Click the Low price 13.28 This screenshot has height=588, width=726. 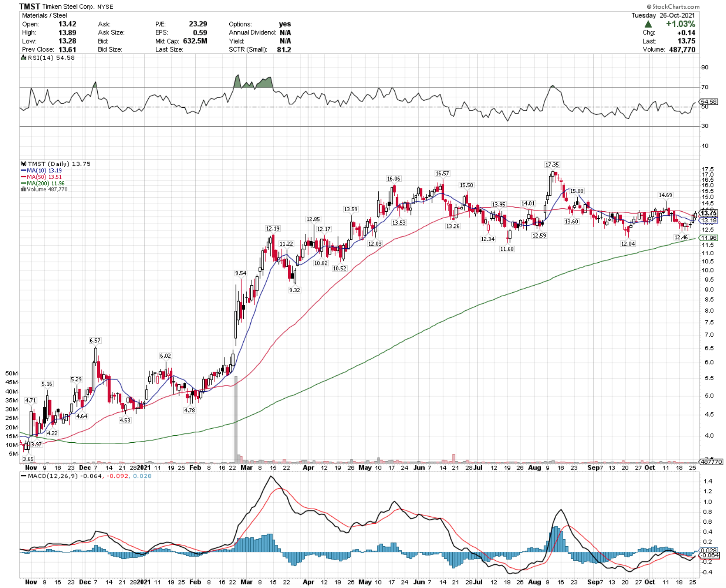point(67,41)
